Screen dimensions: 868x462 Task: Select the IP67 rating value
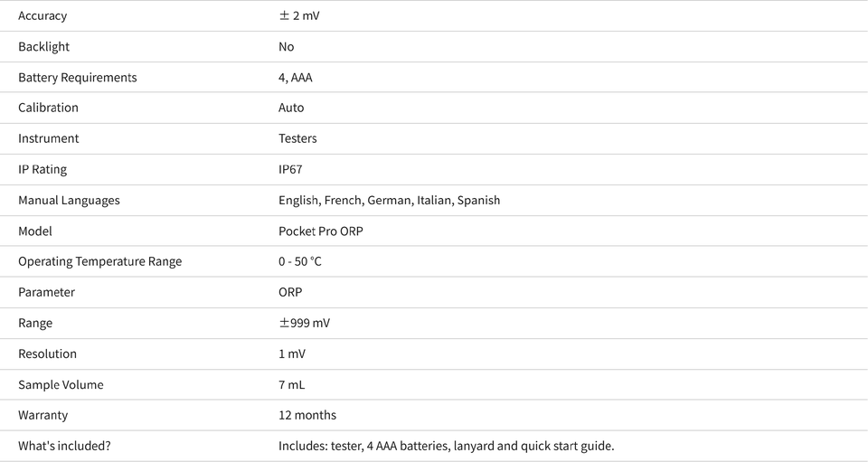[290, 169]
